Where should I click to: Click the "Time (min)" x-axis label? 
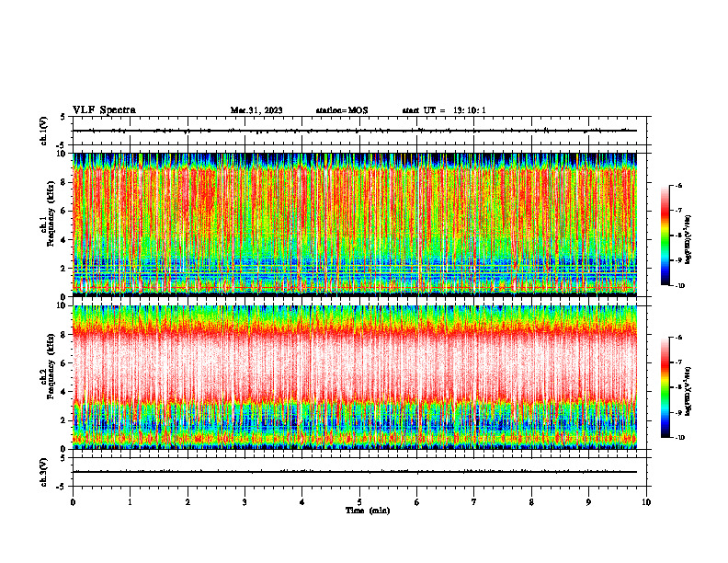click(368, 511)
